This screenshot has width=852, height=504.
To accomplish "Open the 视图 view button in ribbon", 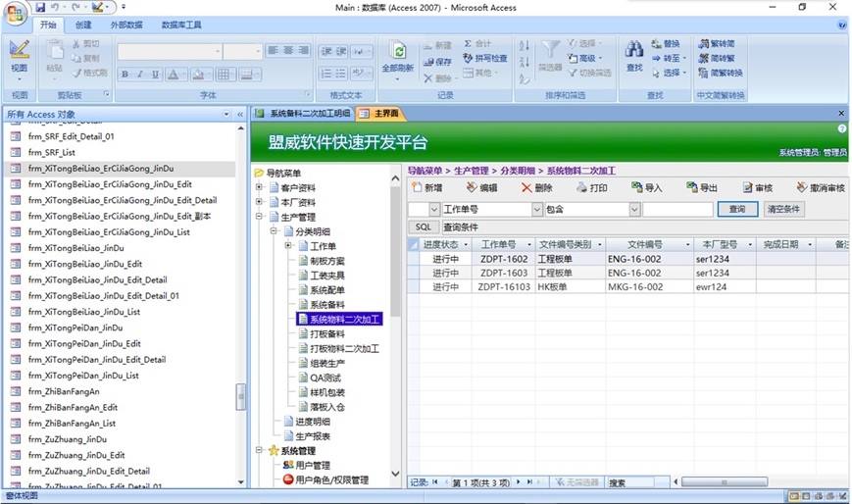I will point(19,61).
